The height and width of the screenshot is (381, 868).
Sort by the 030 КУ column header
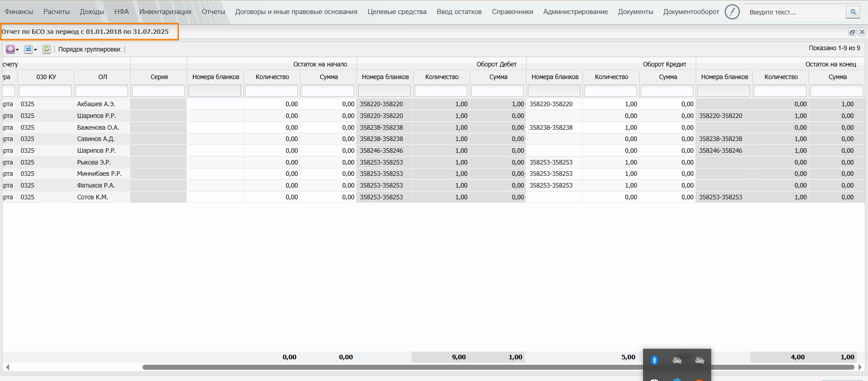[x=46, y=77]
